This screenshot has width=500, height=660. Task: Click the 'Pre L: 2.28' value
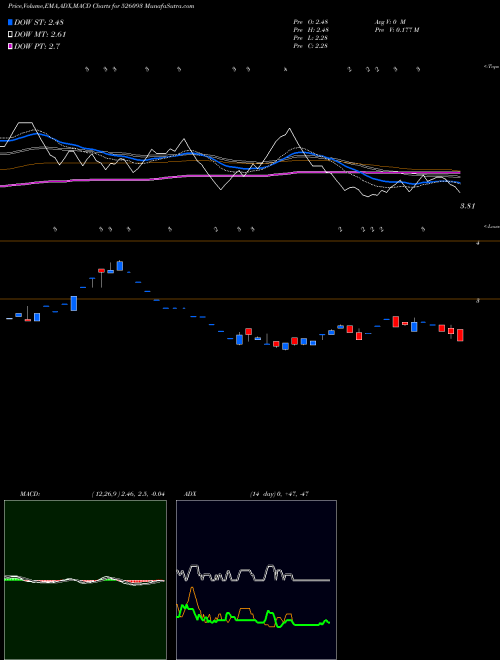(311, 38)
